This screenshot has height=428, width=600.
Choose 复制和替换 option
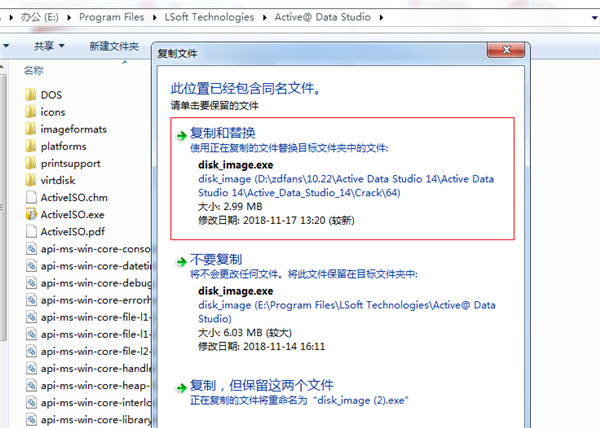point(342,179)
